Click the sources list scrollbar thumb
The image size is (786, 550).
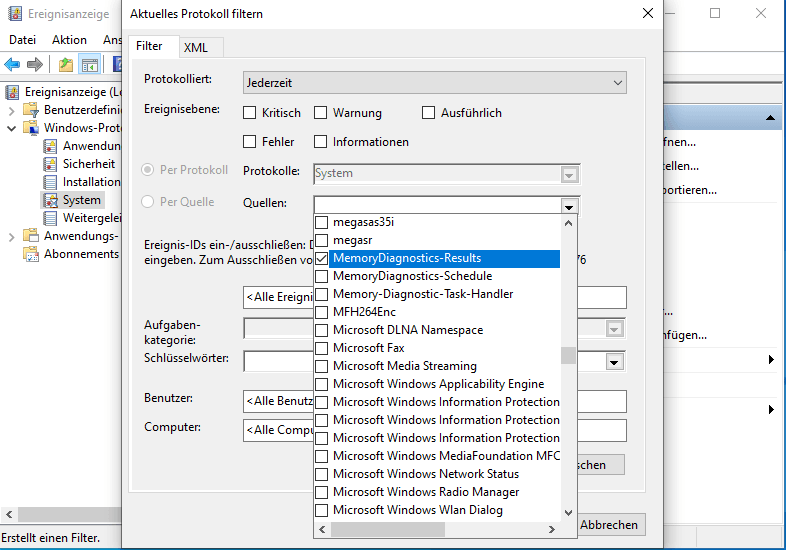[x=568, y=355]
